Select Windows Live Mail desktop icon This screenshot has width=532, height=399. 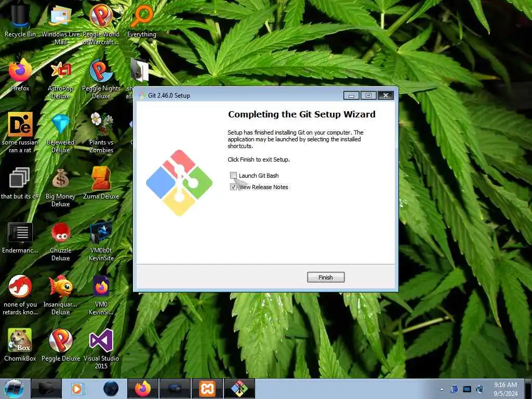[x=60, y=24]
